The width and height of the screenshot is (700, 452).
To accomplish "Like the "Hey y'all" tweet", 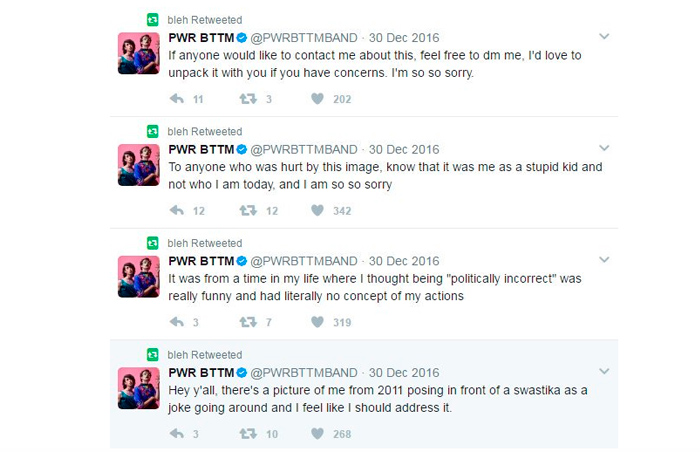I will click(317, 434).
